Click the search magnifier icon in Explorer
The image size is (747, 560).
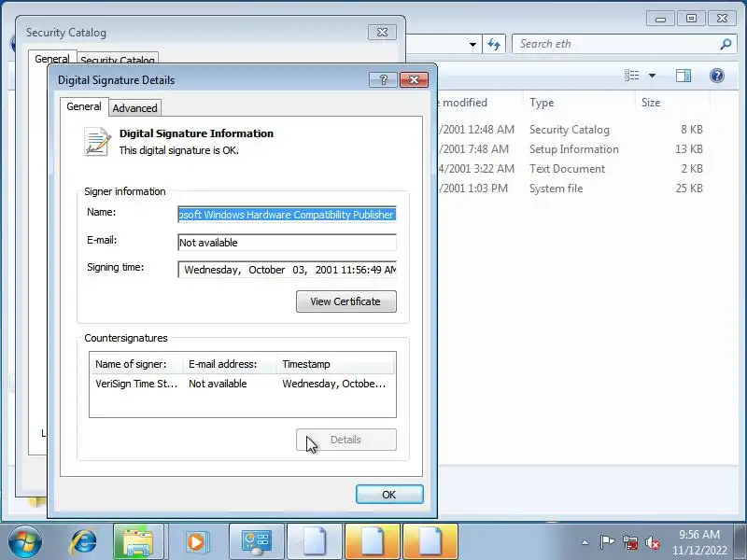[x=726, y=44]
